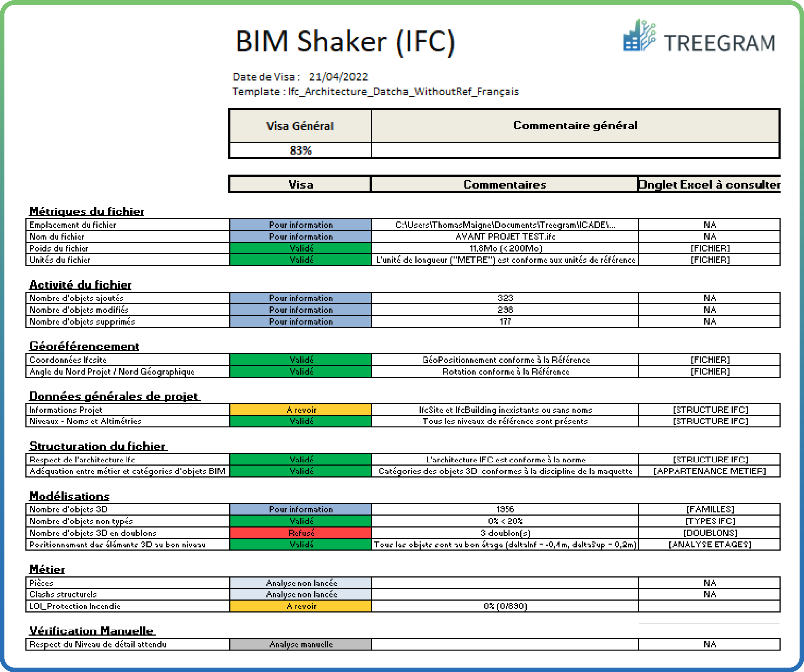Click the 'Poids du fichier' Validé status cell

[300, 248]
